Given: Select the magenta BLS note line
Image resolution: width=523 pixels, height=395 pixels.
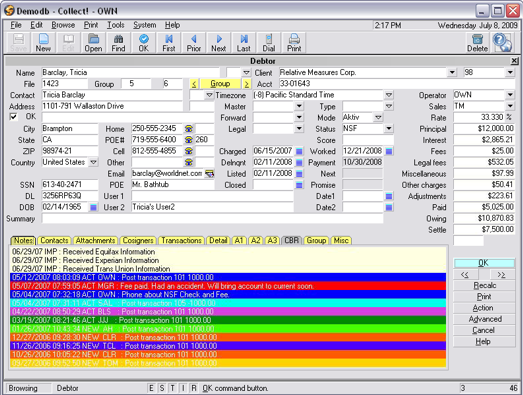Looking at the screenshot, I should [228, 312].
